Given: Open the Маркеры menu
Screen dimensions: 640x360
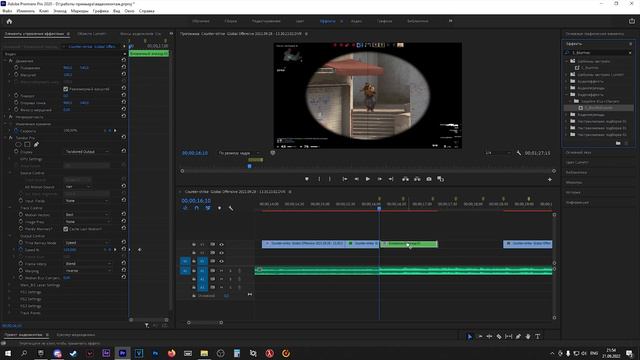Looking at the screenshot, I should click(80, 11).
